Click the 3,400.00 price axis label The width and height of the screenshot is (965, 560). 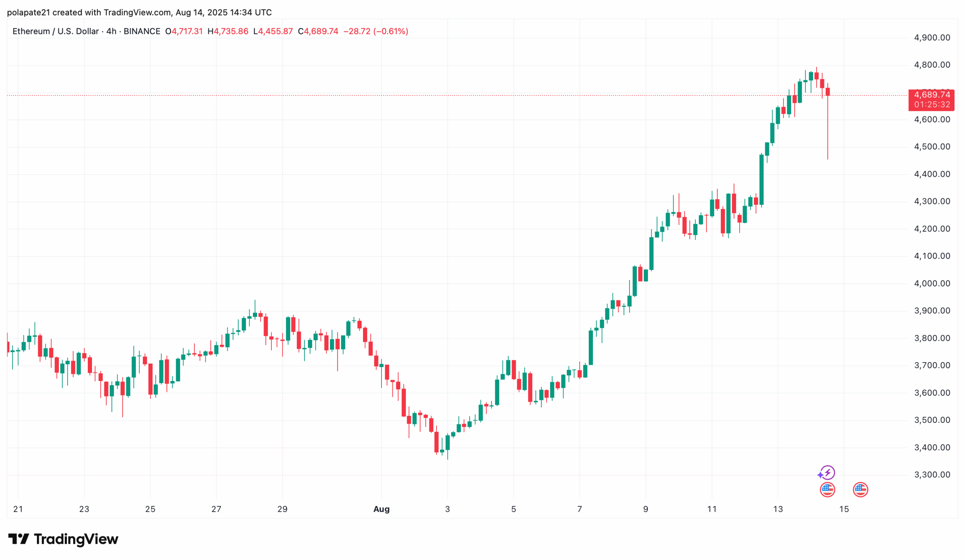[x=932, y=448]
